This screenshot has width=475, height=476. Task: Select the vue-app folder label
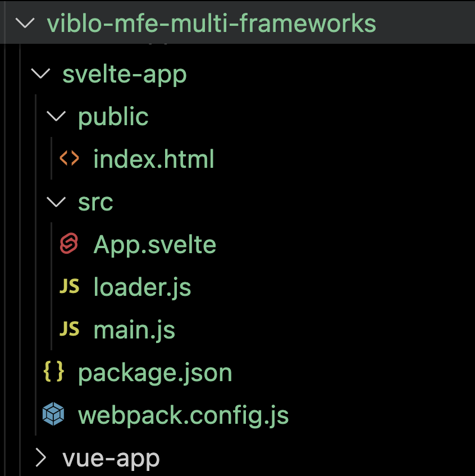coord(111,458)
